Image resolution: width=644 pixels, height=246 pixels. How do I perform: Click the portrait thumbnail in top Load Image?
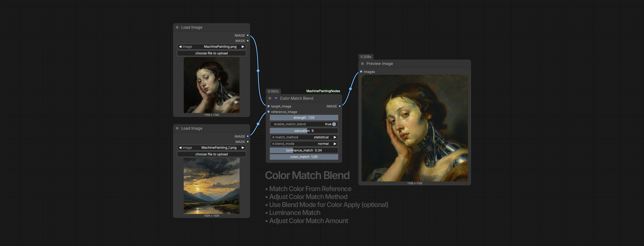(211, 85)
